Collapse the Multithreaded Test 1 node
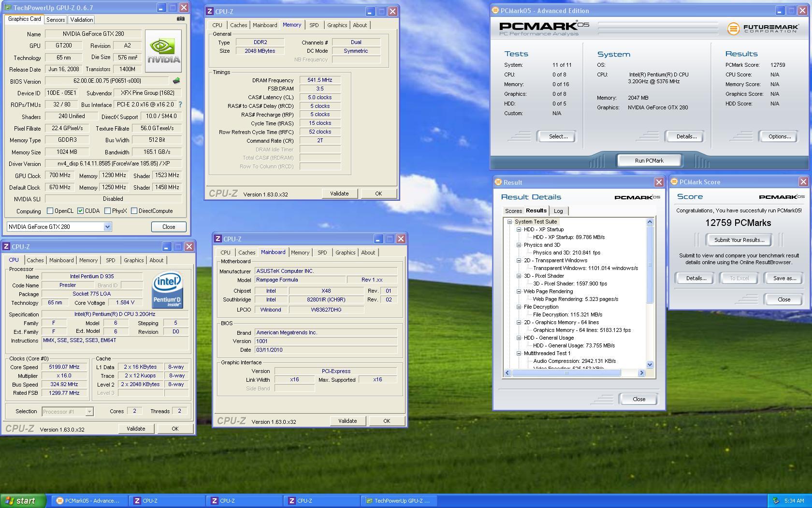Image resolution: width=812 pixels, height=508 pixels. 519,353
